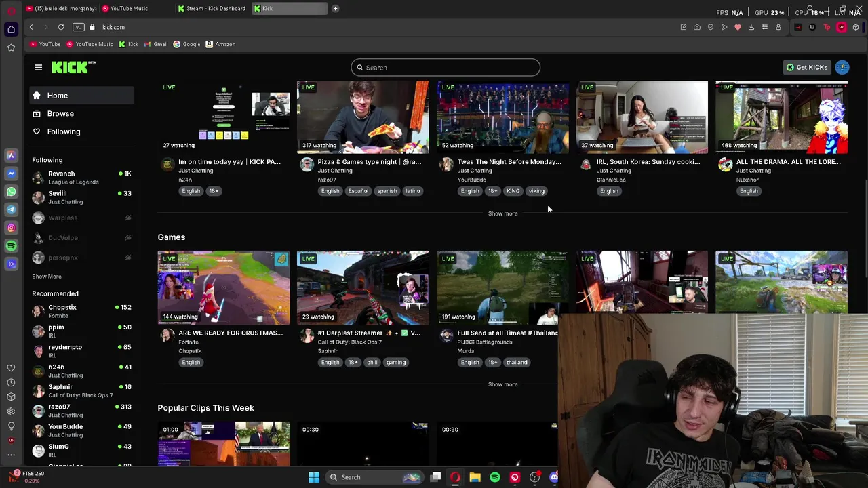Image resolution: width=868 pixels, height=488 pixels.
Task: Go back with the browser back arrow
Action: (31, 27)
